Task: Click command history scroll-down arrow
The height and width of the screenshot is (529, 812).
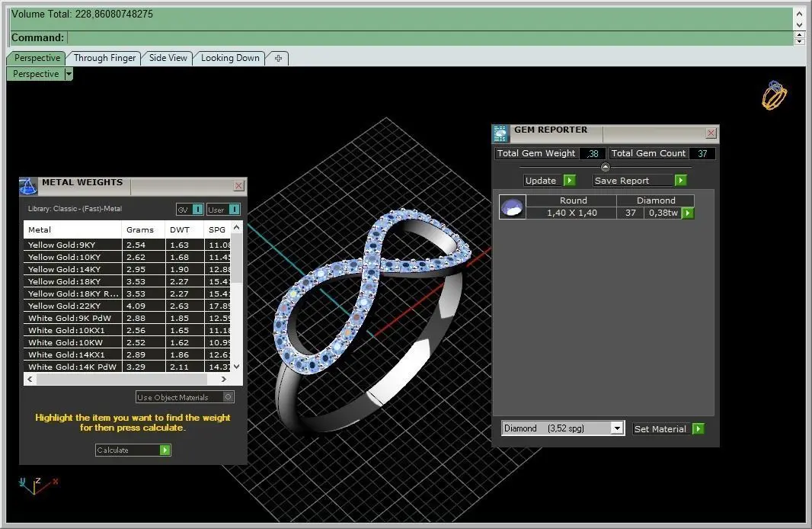Action: point(799,24)
